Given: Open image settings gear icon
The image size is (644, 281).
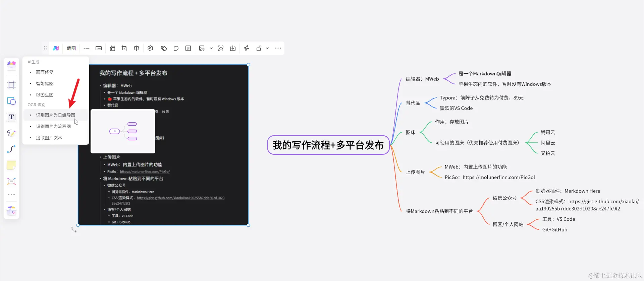Looking at the screenshot, I should point(150,48).
